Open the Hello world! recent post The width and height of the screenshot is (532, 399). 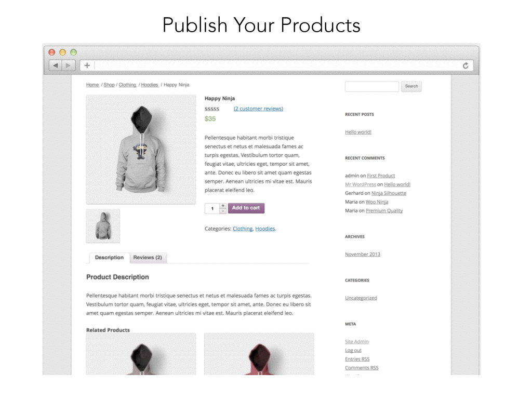(x=358, y=132)
